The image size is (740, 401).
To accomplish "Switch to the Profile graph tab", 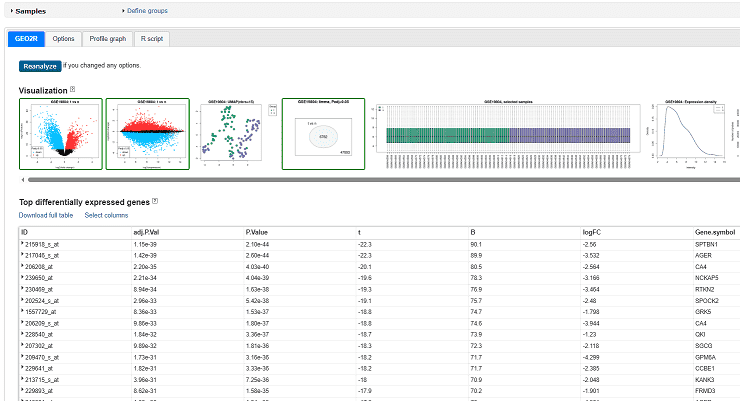I will (x=107, y=38).
